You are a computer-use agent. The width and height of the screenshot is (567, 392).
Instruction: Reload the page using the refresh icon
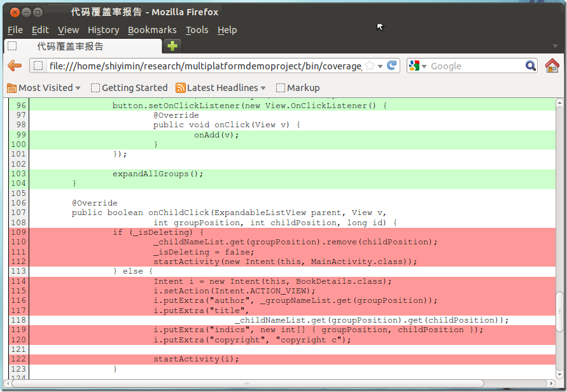click(x=392, y=66)
